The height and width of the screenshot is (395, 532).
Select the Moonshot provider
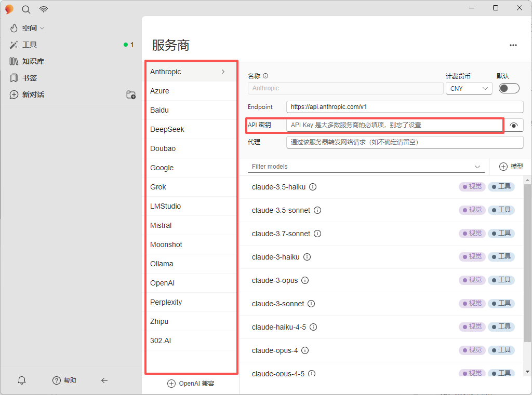click(191, 244)
